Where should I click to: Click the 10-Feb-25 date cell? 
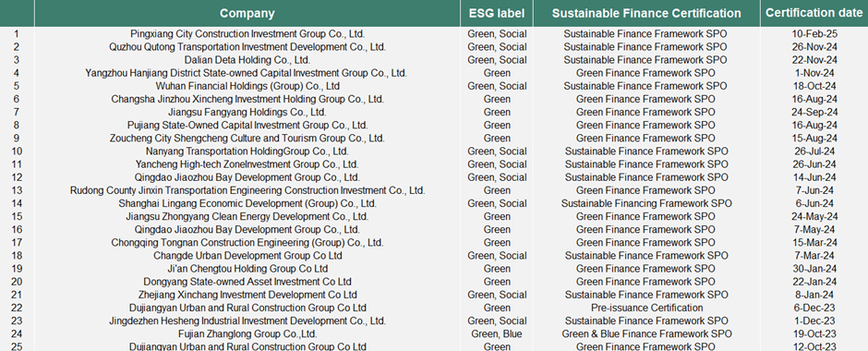pos(814,34)
